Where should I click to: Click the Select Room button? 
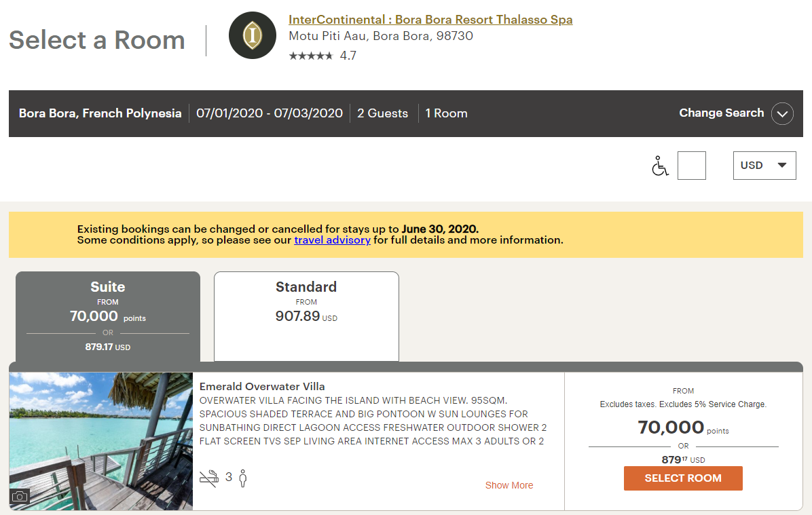point(683,478)
